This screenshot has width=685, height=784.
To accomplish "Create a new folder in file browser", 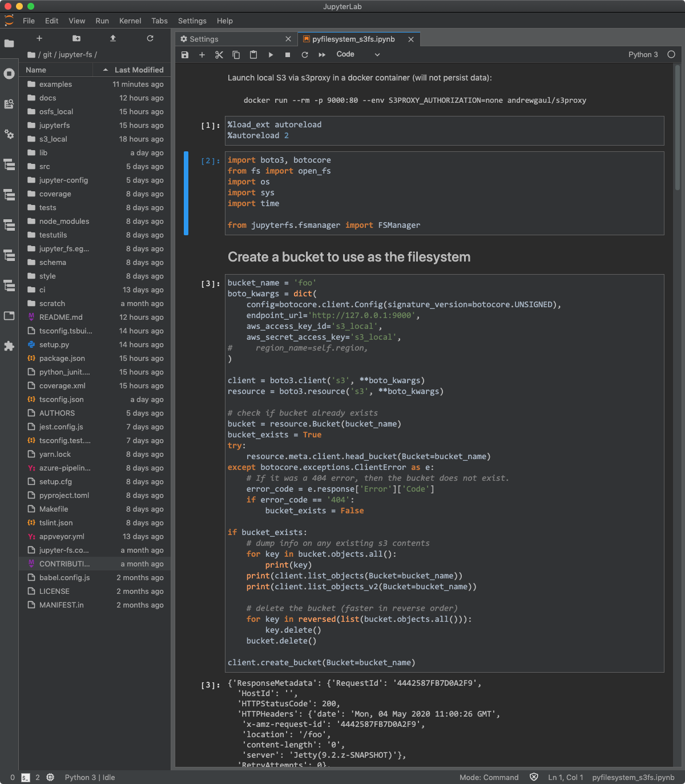I will pyautogui.click(x=76, y=38).
